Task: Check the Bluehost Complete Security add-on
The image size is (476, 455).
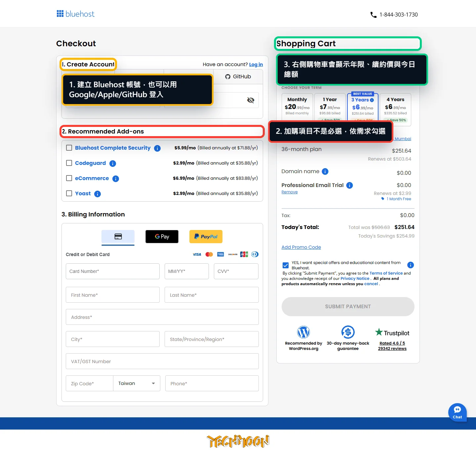Action: 69,148
